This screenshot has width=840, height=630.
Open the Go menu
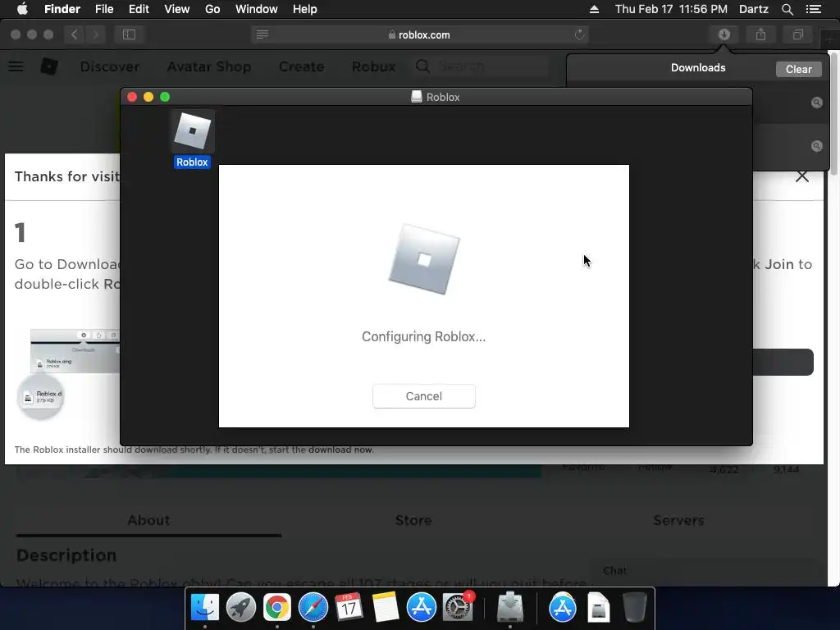point(212,9)
